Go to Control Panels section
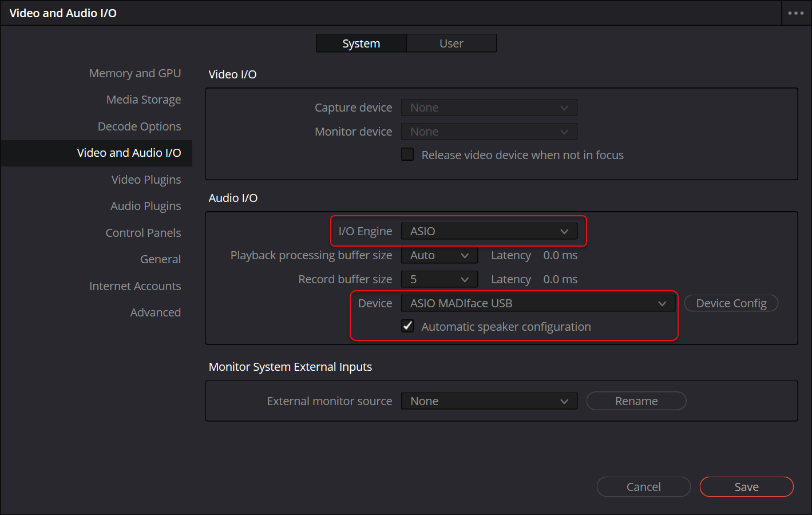This screenshot has height=515, width=812. pyautogui.click(x=143, y=233)
